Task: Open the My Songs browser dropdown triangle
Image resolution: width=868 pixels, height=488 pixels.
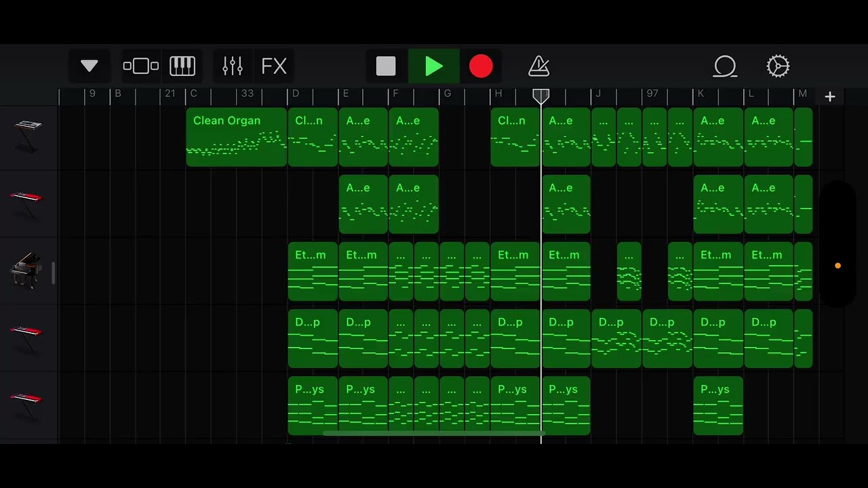Action: point(89,66)
